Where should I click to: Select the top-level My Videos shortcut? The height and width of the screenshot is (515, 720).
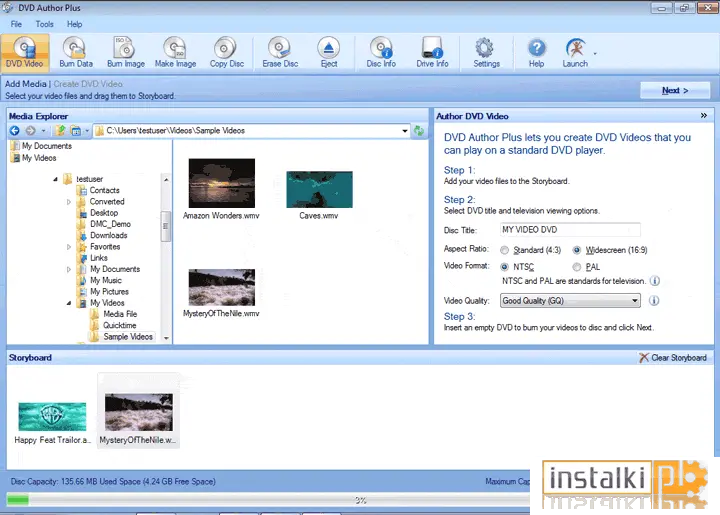pyautogui.click(x=39, y=158)
